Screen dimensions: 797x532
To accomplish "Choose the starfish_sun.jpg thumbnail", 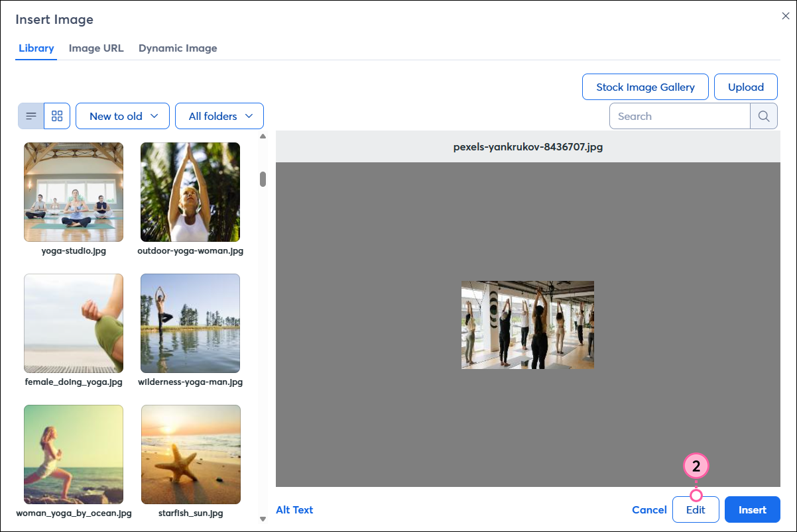I will coord(190,454).
